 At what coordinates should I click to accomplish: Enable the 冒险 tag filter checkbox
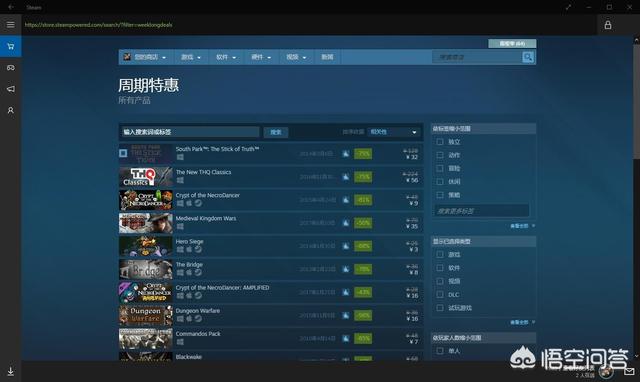[440, 168]
